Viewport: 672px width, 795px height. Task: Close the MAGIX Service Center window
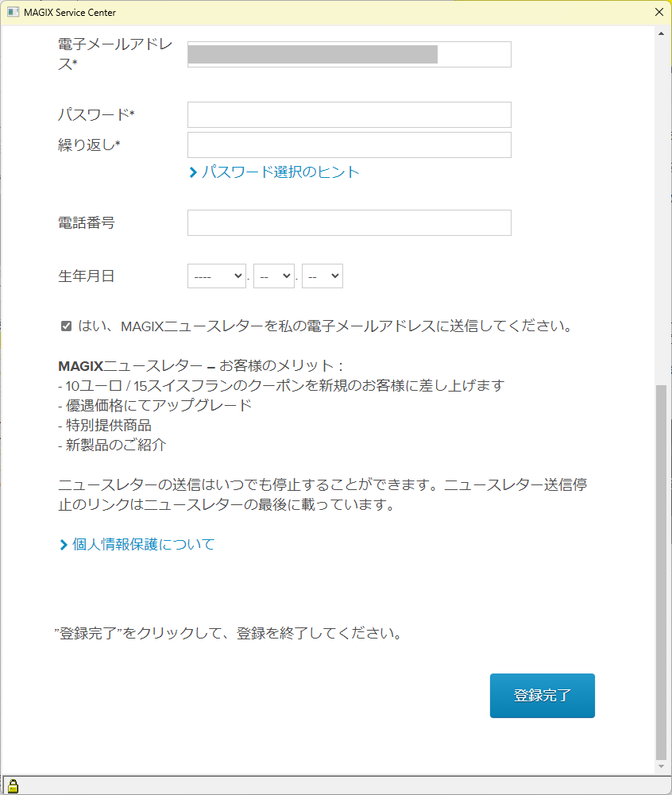(658, 12)
